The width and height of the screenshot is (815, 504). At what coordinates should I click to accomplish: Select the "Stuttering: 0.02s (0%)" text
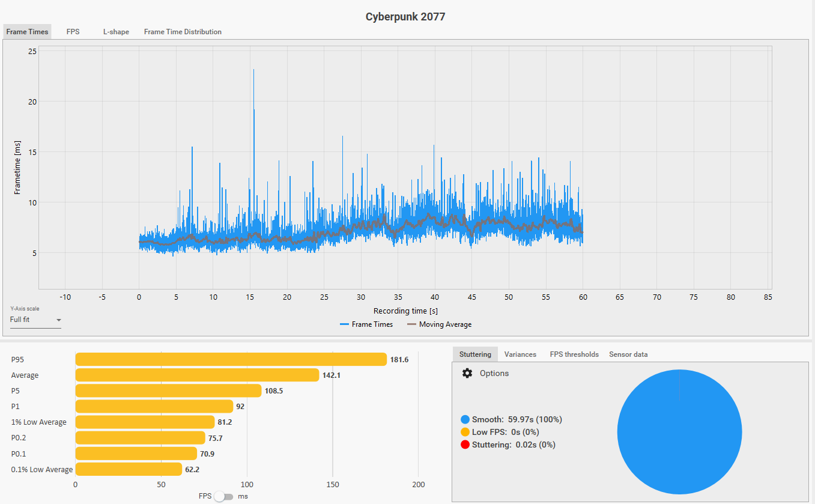point(514,445)
